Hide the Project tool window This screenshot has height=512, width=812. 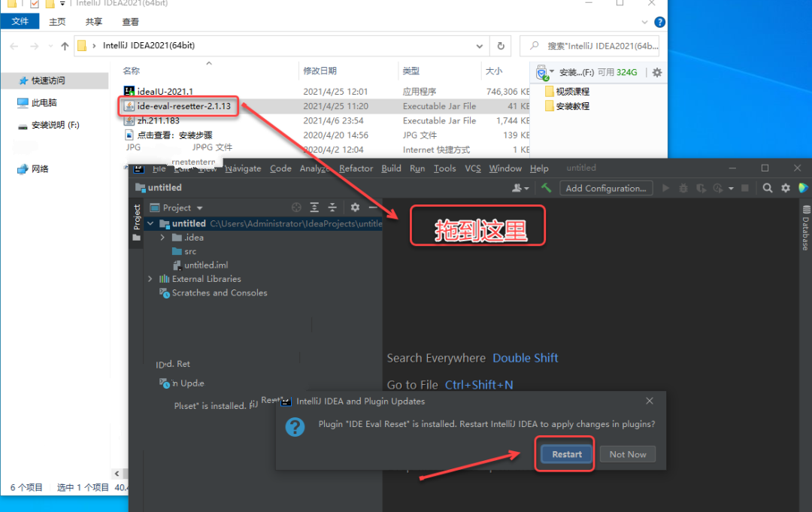click(x=373, y=208)
